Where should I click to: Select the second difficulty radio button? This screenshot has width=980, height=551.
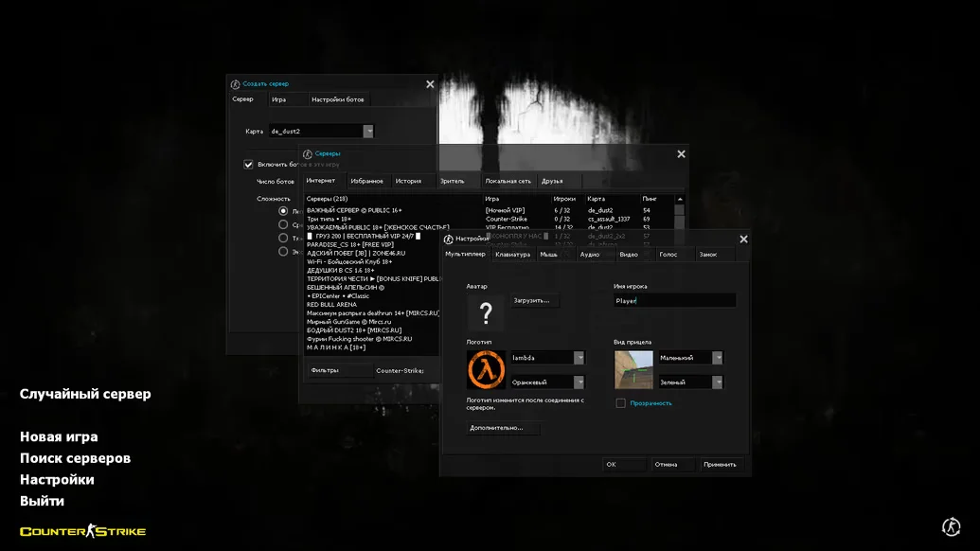pyautogui.click(x=283, y=225)
